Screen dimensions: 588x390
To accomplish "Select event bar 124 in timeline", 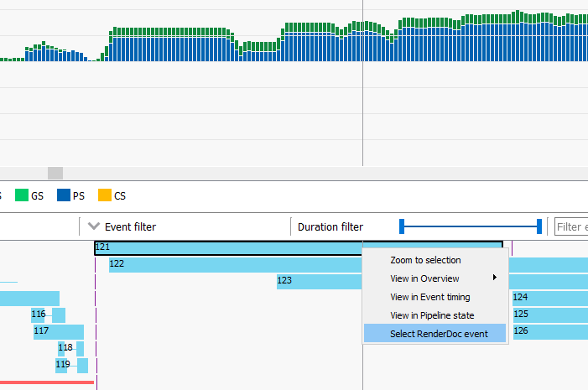I will [550, 299].
